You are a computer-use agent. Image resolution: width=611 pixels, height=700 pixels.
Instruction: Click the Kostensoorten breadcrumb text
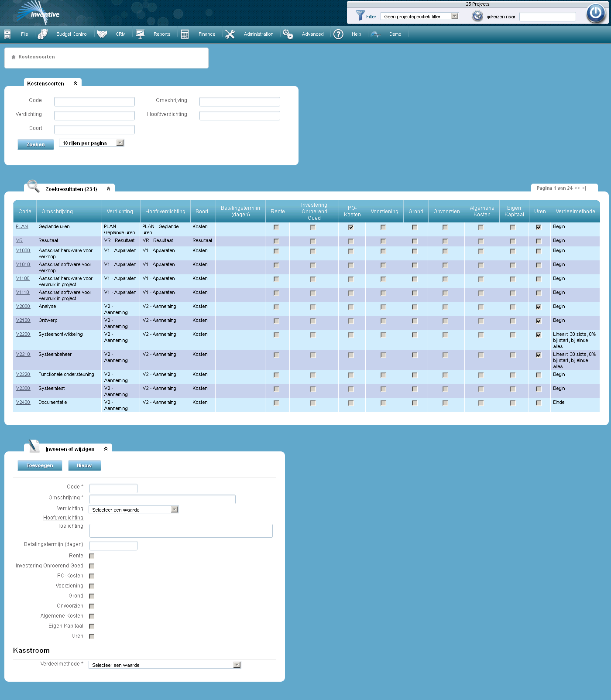37,57
